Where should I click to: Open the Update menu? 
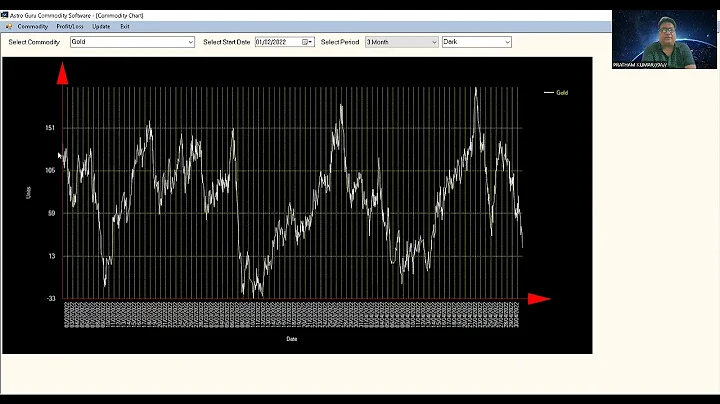(x=101, y=27)
